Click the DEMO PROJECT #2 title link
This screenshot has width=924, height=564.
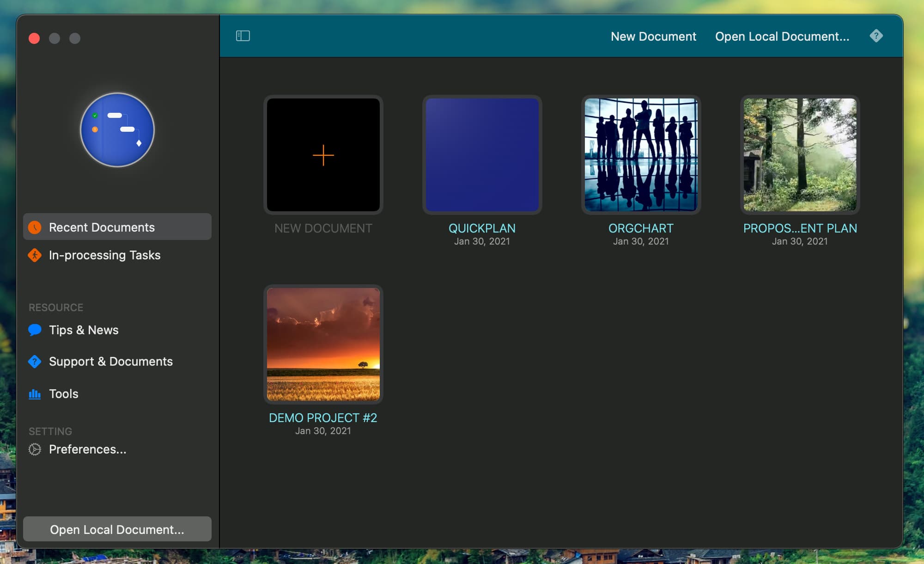point(323,418)
